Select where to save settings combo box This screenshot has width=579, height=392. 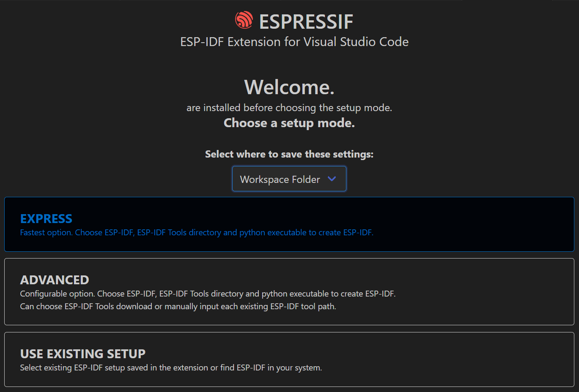(289, 179)
